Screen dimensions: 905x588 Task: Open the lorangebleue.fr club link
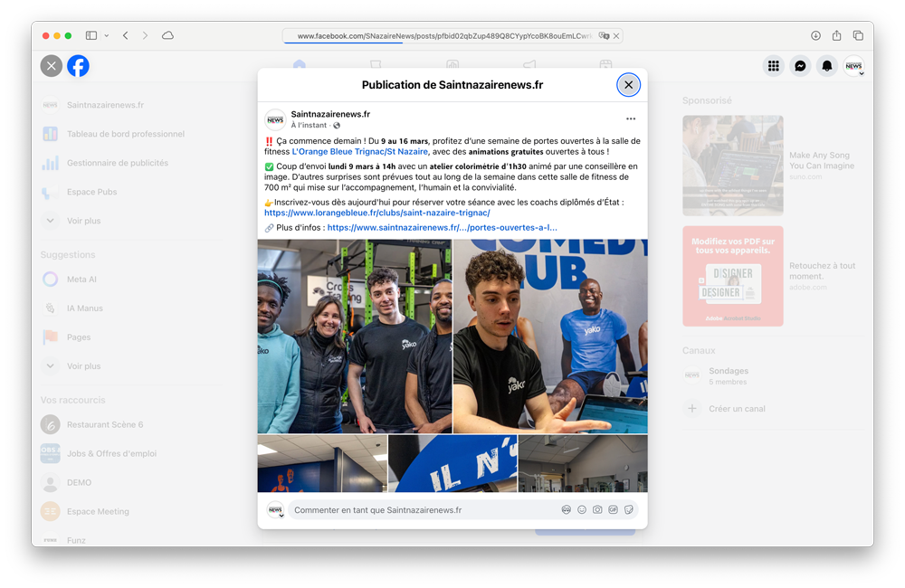376,213
